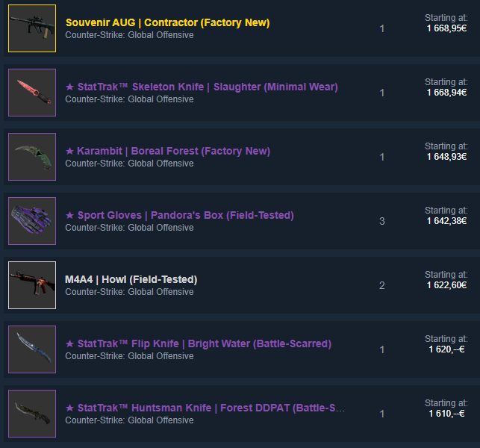Open Sport Gloves | Pandora's Box listing
The width and height of the screenshot is (480, 448).
(180, 215)
